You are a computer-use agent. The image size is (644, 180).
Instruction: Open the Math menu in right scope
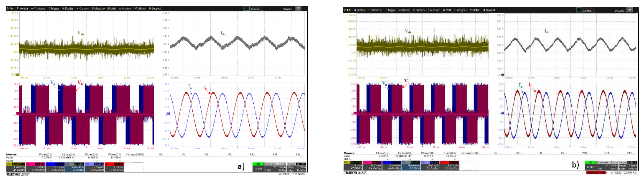coord(447,10)
